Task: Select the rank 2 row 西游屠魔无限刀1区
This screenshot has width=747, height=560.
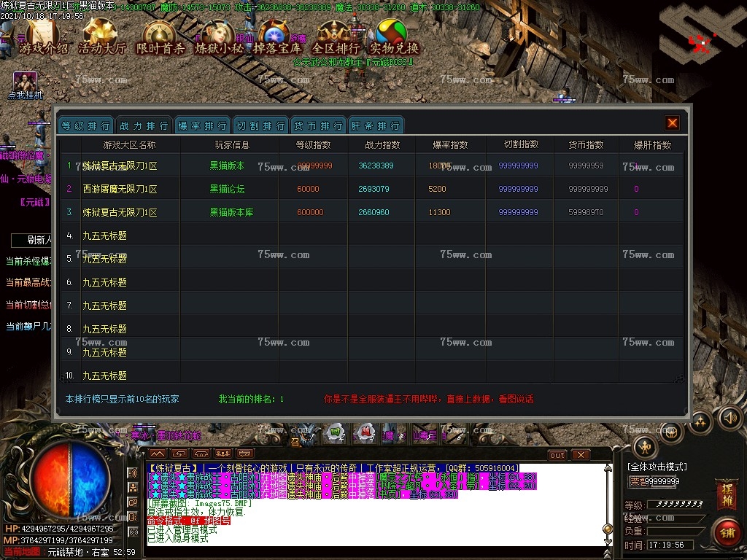Action: [x=371, y=189]
